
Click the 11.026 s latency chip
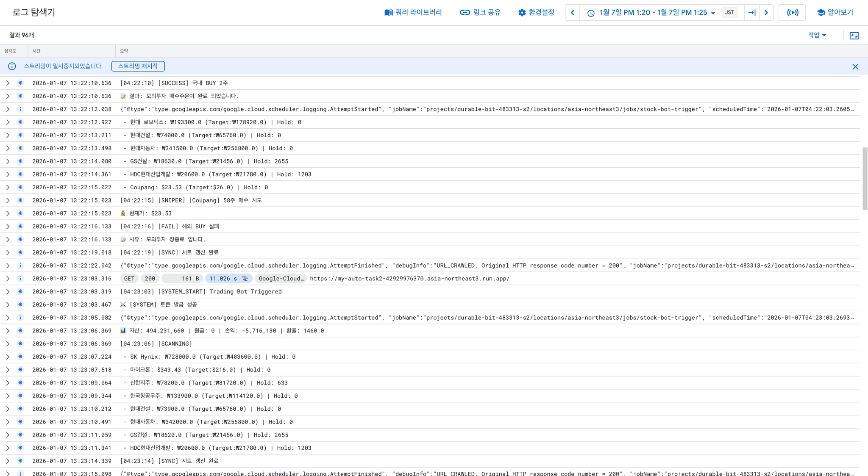tap(228, 279)
